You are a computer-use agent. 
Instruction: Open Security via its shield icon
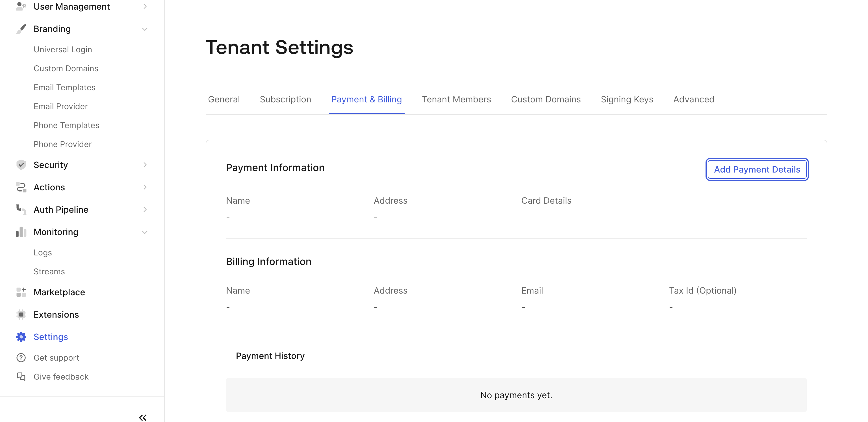pyautogui.click(x=21, y=165)
